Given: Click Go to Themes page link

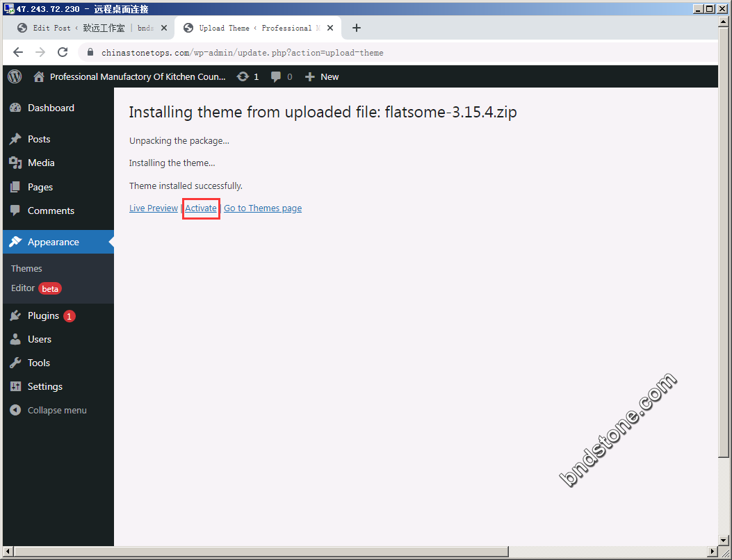Looking at the screenshot, I should (x=263, y=208).
